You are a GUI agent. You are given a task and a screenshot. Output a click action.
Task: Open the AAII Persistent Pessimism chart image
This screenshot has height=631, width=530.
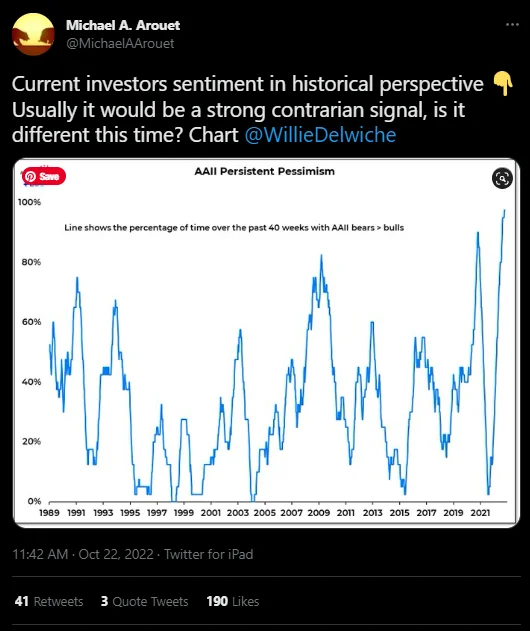click(266, 343)
